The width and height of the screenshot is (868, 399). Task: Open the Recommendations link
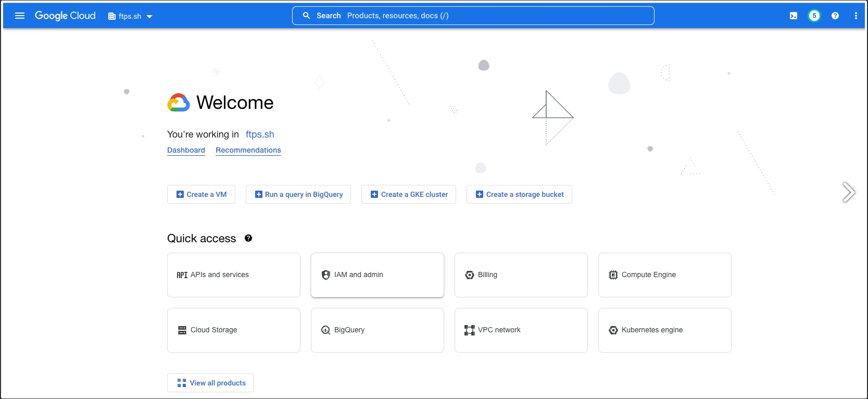coord(248,150)
